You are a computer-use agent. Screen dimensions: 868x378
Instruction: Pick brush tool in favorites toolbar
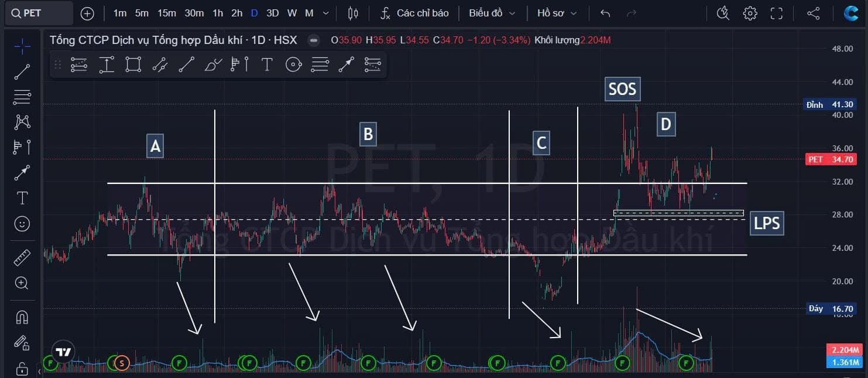(214, 64)
